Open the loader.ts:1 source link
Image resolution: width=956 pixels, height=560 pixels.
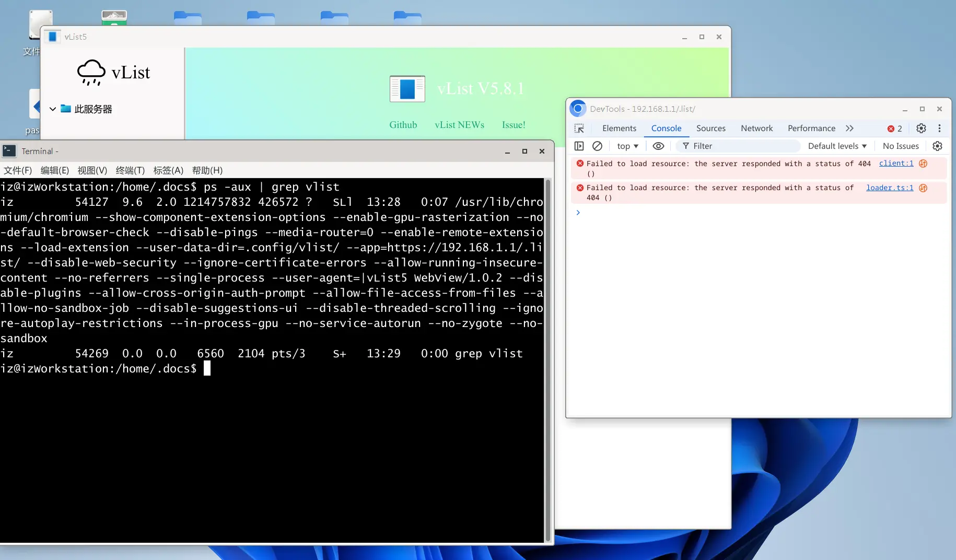(x=890, y=188)
